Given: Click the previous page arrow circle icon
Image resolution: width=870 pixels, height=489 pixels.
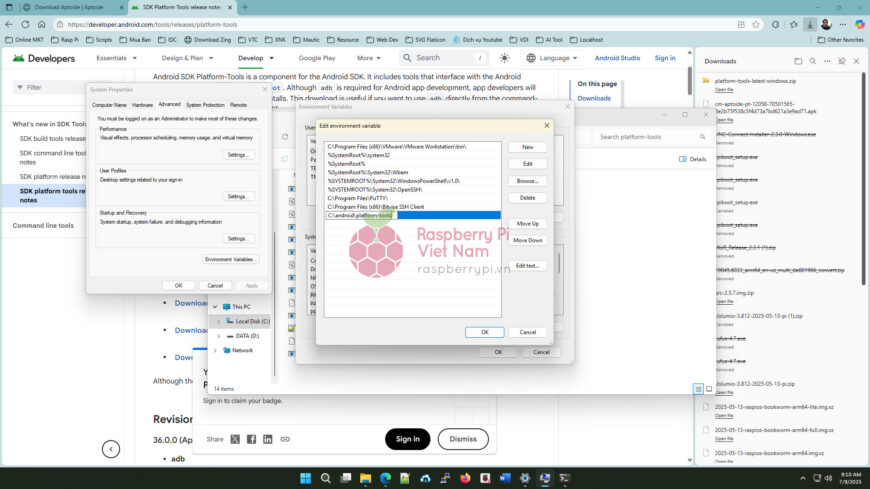Looking at the screenshot, I should [112, 450].
